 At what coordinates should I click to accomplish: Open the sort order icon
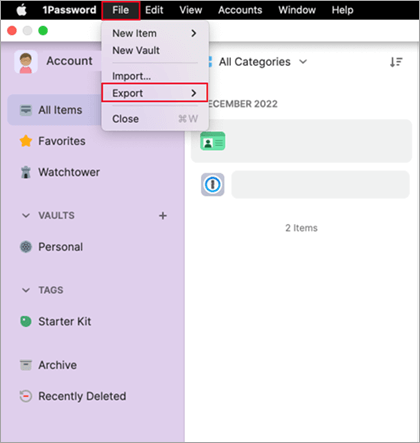pyautogui.click(x=396, y=62)
